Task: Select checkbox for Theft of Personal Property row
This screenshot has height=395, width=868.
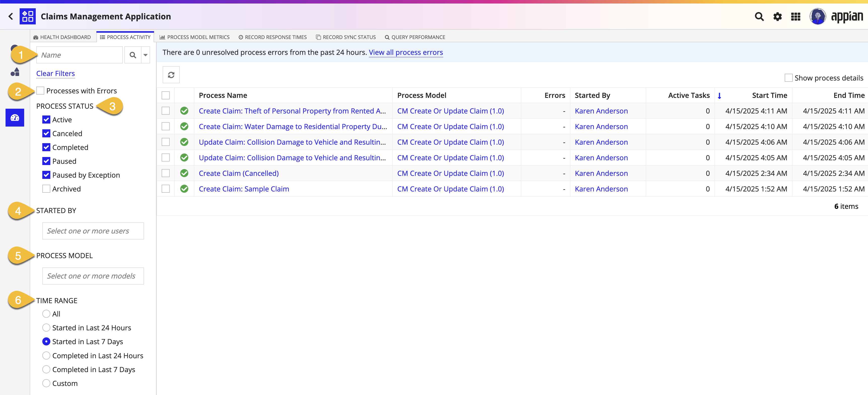Action: click(166, 111)
